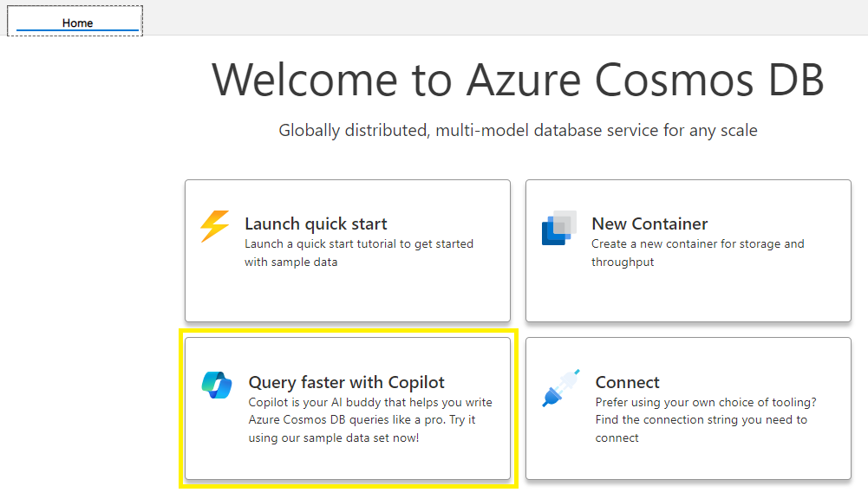868x499 pixels.
Task: Click the 'Globally distributed' subtitle text
Action: [518, 131]
